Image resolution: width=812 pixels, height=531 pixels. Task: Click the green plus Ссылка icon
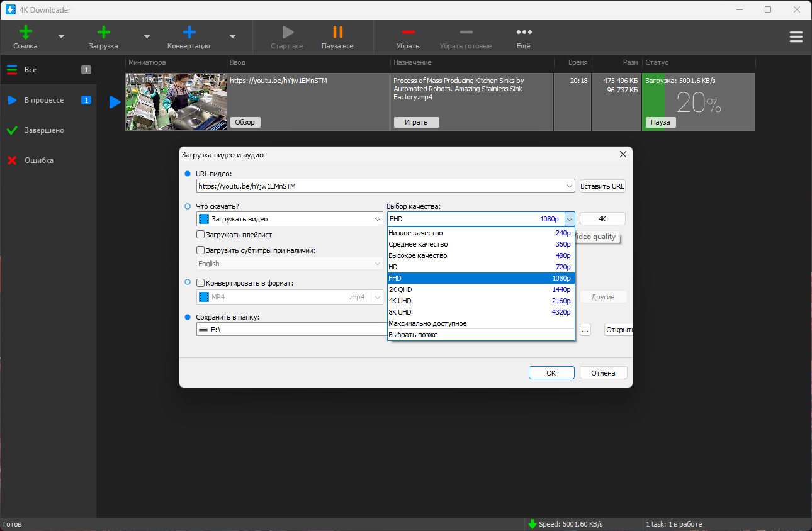pos(26,33)
